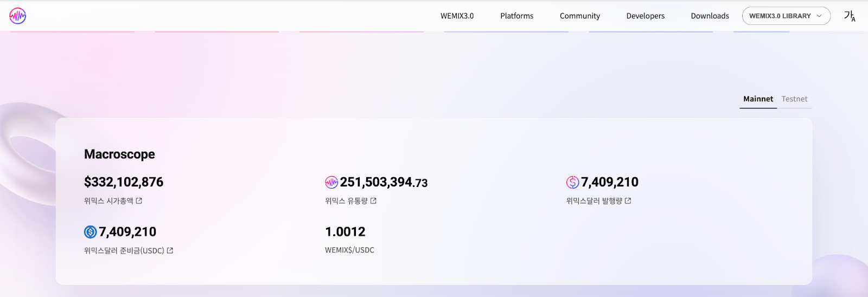Screen dimensions: 868x297
Task: Open the language switcher icon
Action: coord(850,16)
